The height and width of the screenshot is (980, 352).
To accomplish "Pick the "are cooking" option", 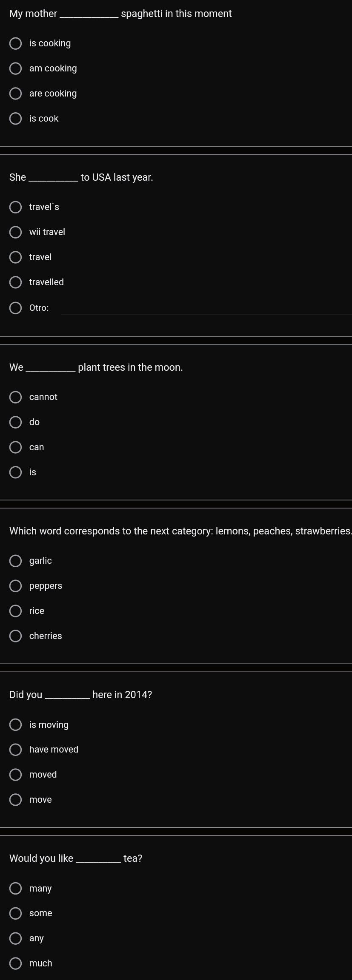I will (16, 94).
